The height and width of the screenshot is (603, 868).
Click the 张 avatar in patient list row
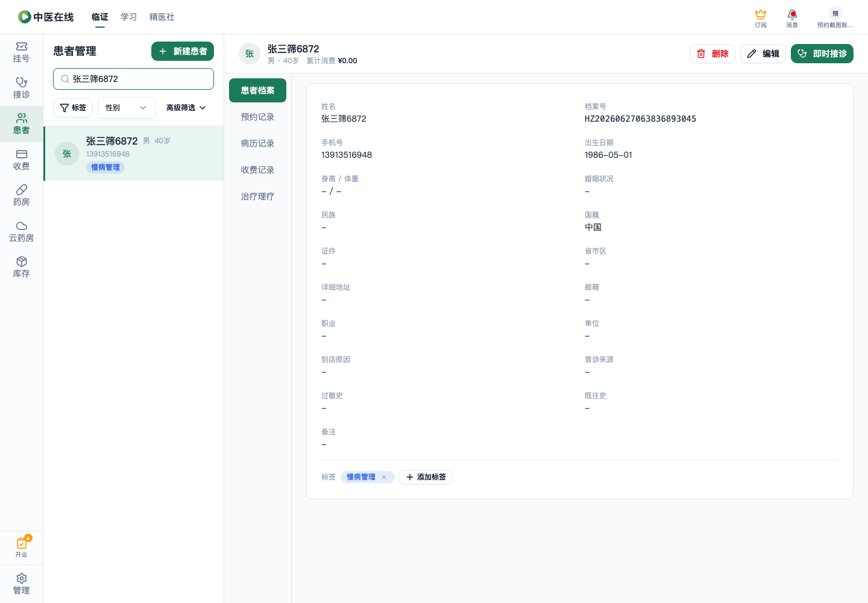click(x=67, y=154)
